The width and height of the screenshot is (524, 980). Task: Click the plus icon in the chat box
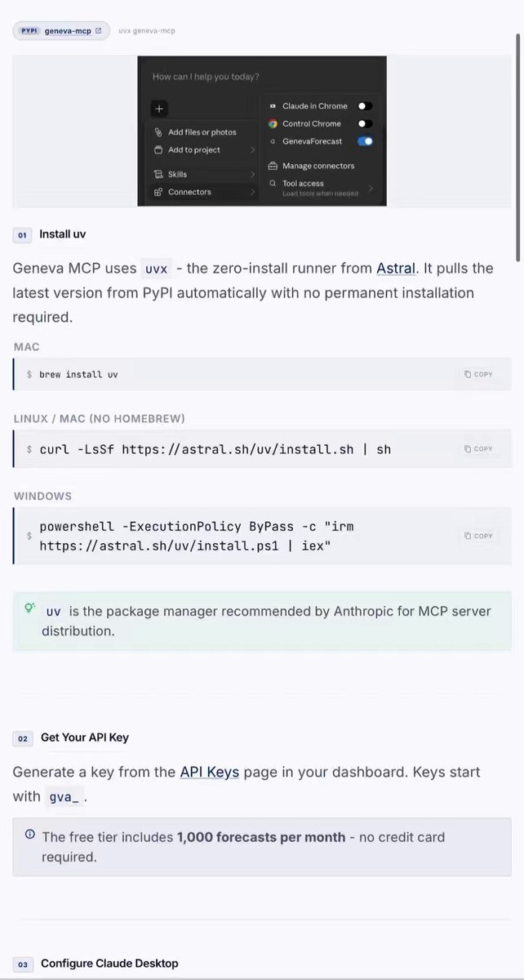159,108
